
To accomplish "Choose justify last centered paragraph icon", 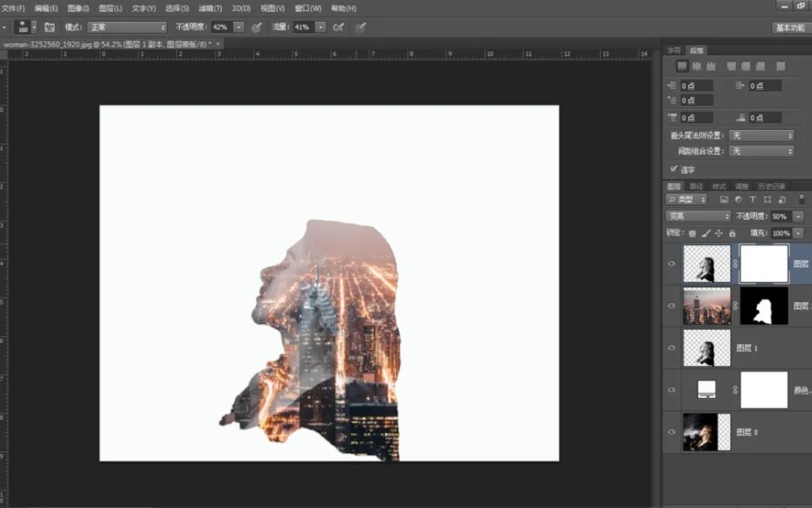I will point(746,66).
